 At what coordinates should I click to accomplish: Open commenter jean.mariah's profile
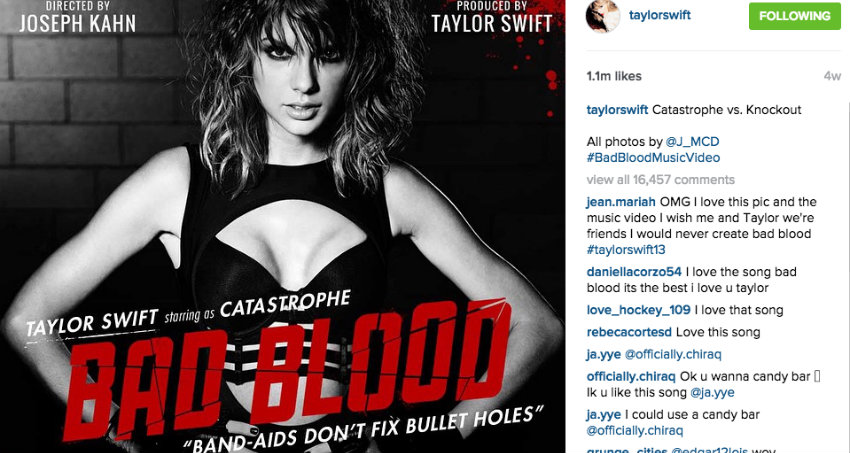621,202
